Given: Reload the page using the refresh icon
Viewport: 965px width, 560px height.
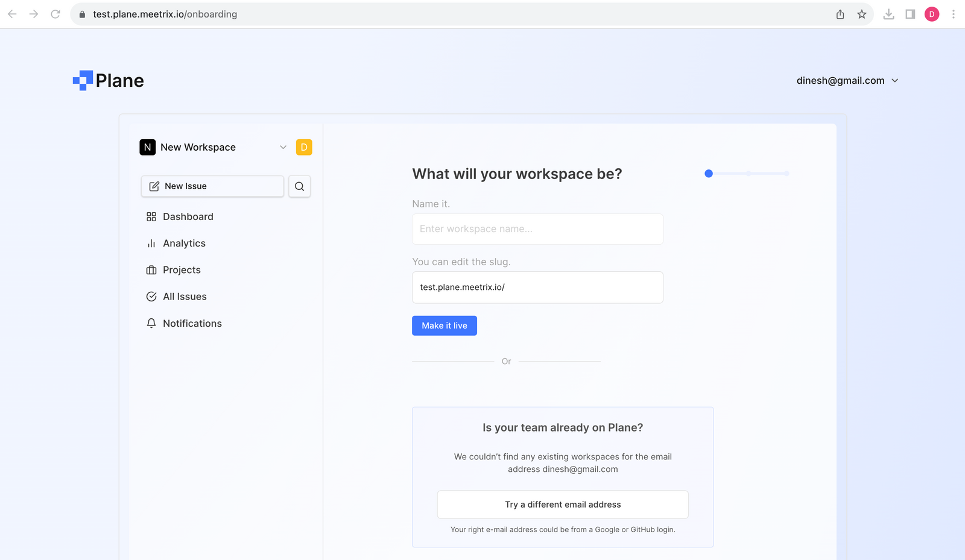Looking at the screenshot, I should pyautogui.click(x=55, y=14).
